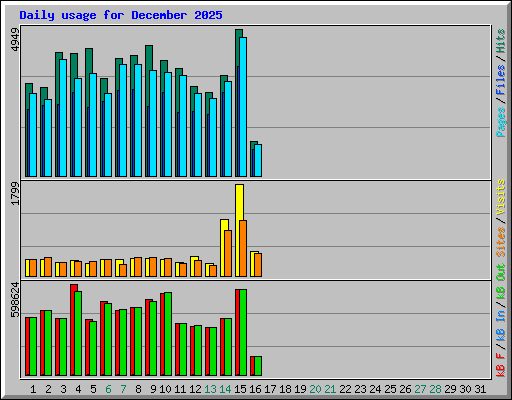
Task: Select day 8 on the axis
Action: (x=138, y=389)
